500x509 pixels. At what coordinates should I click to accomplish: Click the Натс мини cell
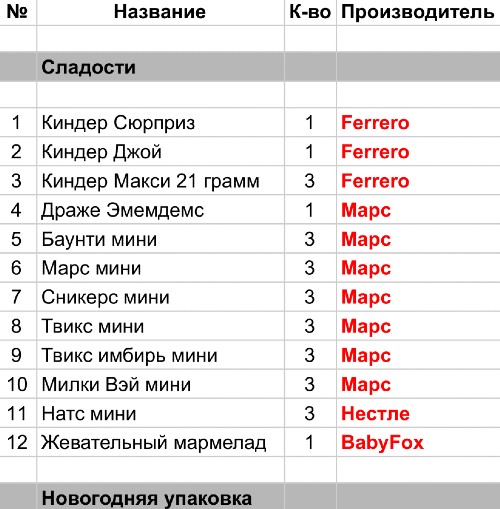(160, 413)
